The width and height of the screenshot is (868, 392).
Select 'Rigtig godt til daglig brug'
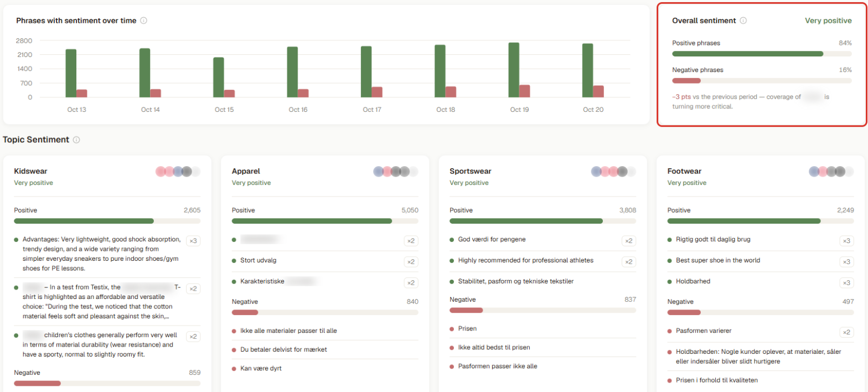pos(713,239)
